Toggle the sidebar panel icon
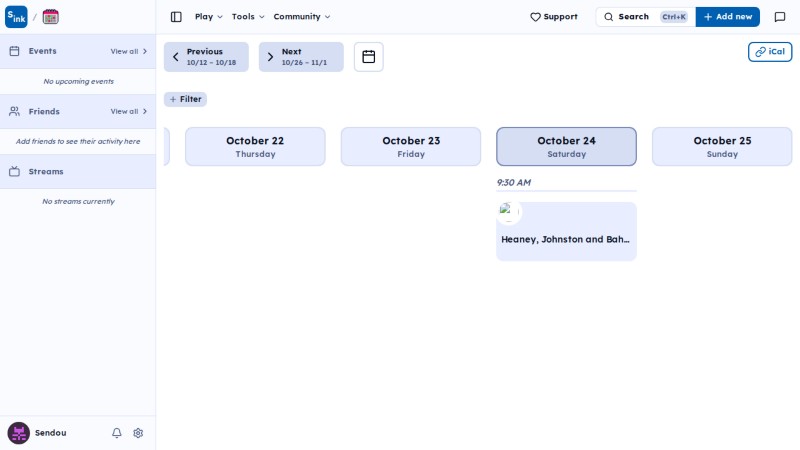This screenshot has width=800, height=450. pos(176,17)
